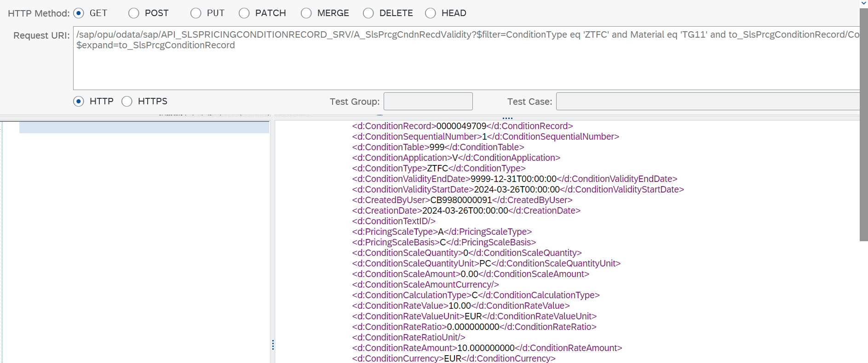The image size is (868, 363).
Task: Choose the HEAD method radio button
Action: point(431,13)
